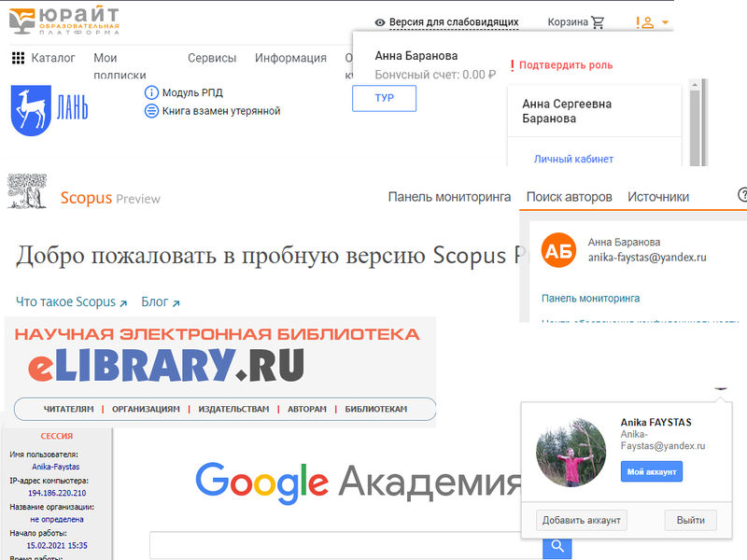Click the АБ avatar circle in Scopus menu
The height and width of the screenshot is (560, 747).
point(558,251)
